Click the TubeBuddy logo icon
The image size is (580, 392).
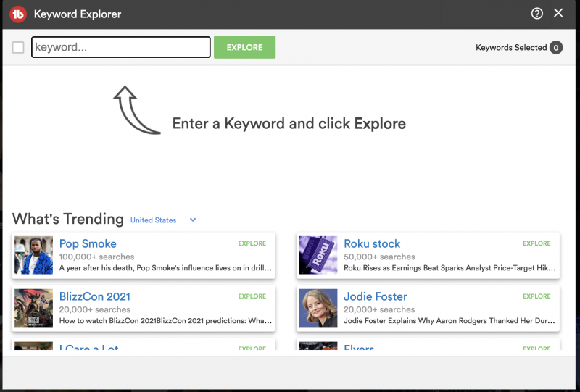pyautogui.click(x=18, y=14)
